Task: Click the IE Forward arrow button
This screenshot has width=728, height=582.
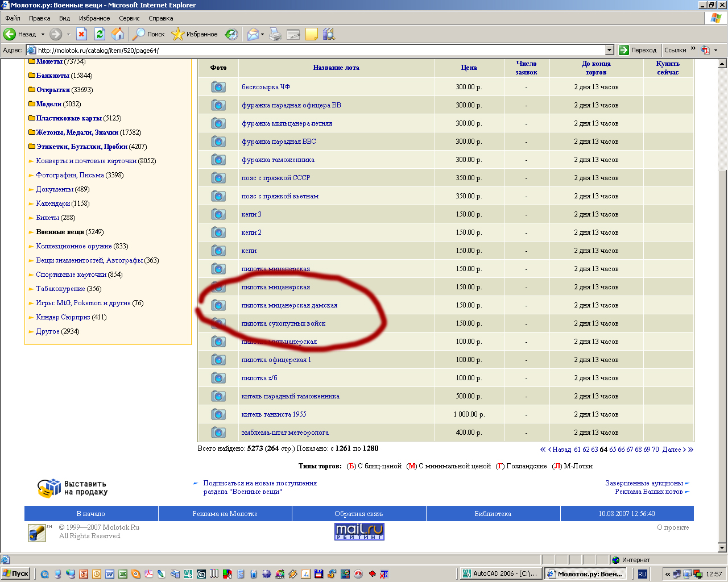Action: (55, 34)
